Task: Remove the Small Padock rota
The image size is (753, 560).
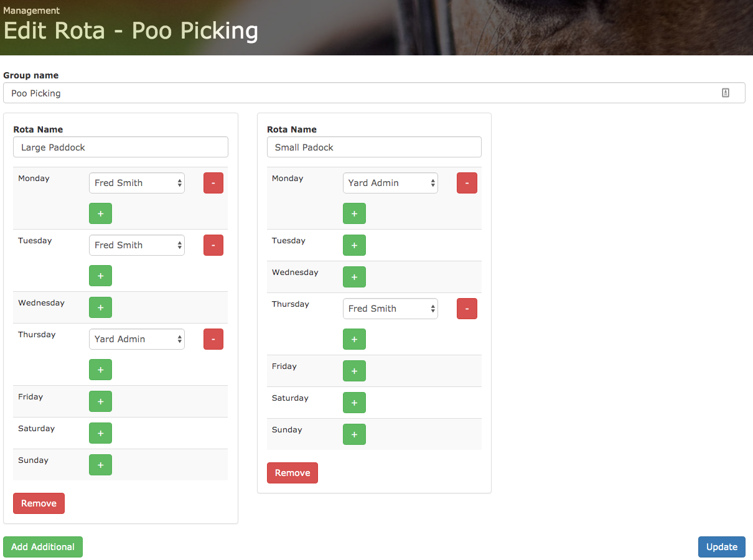Action: coord(292,473)
